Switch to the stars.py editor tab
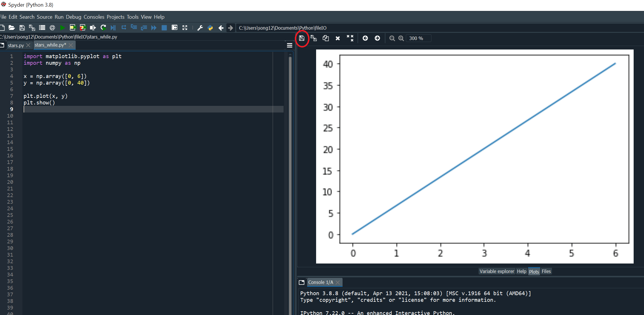Image resolution: width=644 pixels, height=315 pixels. (16, 45)
